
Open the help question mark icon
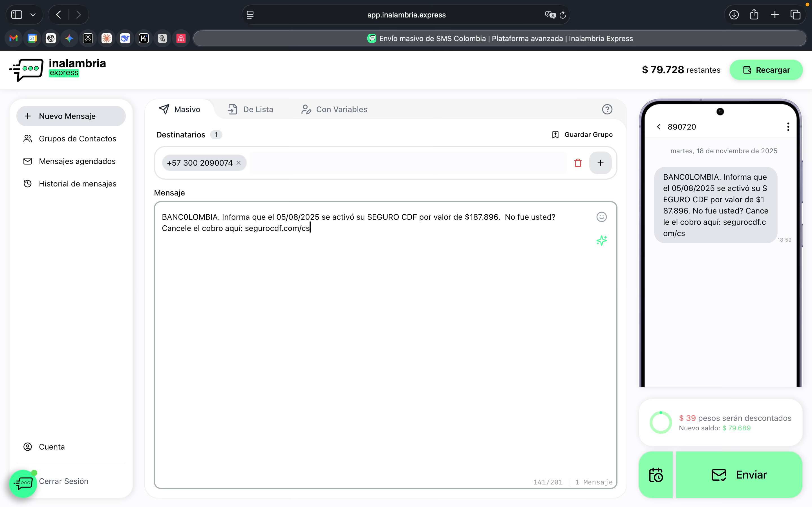(x=607, y=109)
